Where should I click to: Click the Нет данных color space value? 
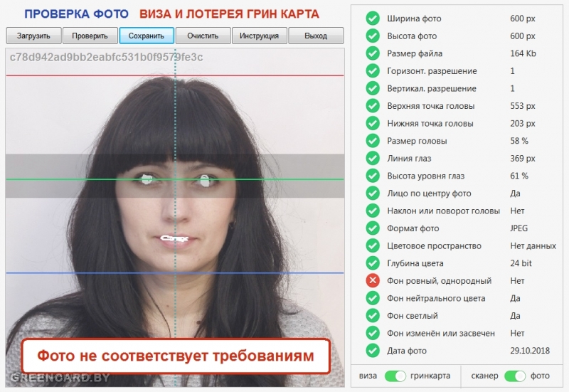(x=533, y=245)
